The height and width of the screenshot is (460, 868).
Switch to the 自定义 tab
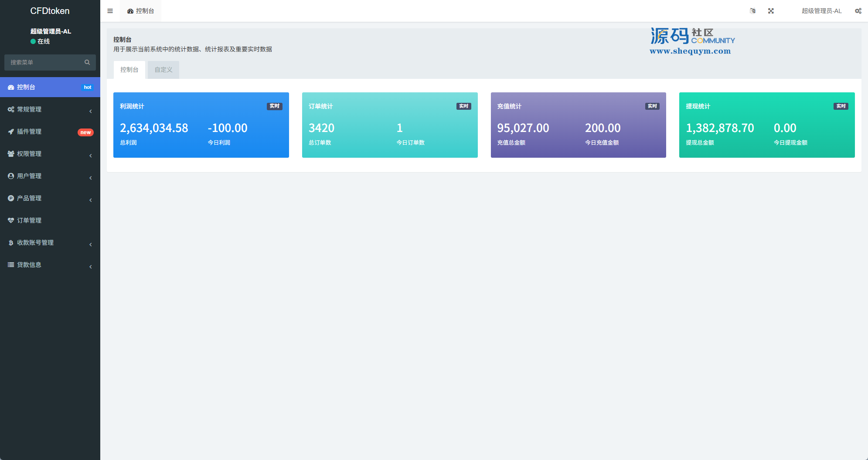pyautogui.click(x=163, y=70)
